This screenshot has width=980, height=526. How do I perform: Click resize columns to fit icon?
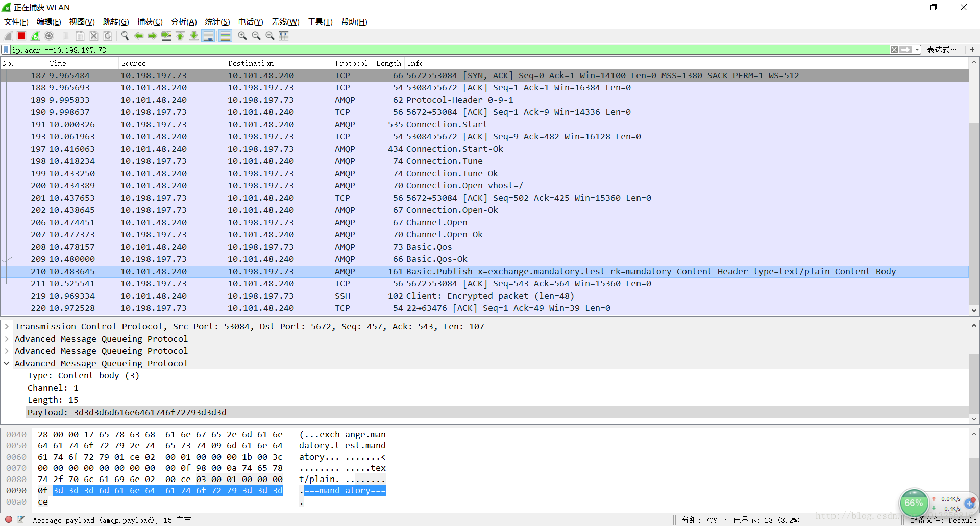tap(284, 36)
